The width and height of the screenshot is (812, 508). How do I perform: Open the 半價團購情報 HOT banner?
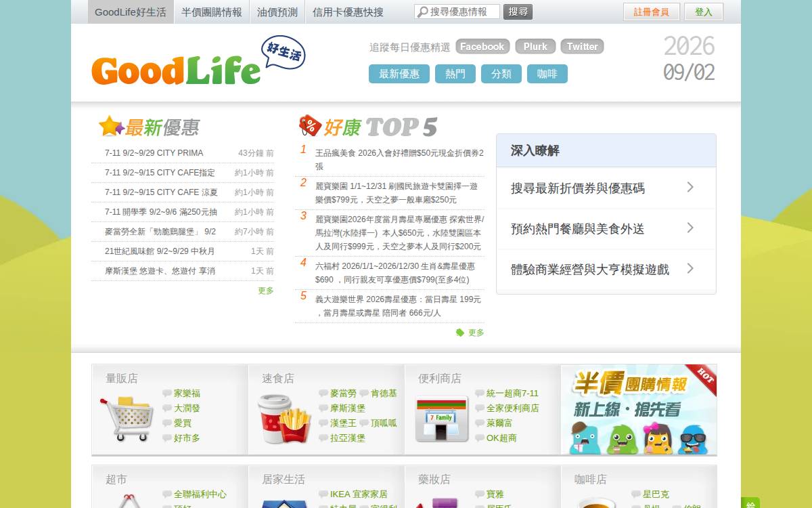(639, 410)
